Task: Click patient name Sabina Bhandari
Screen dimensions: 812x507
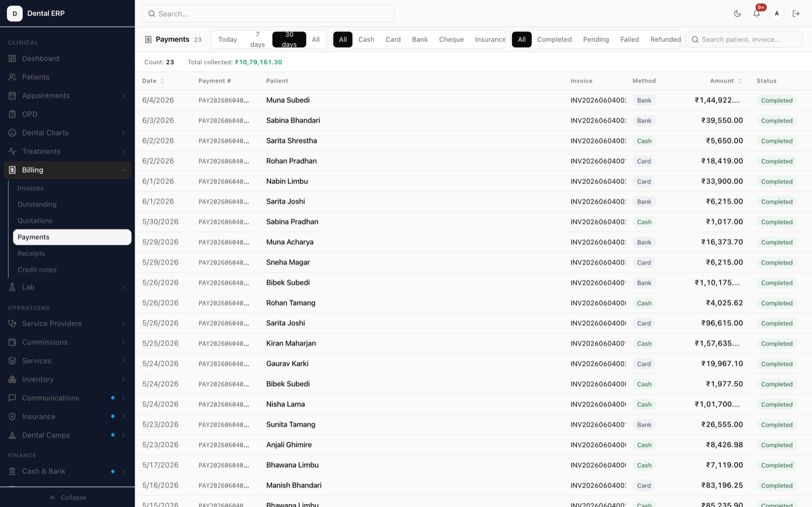Action: coord(293,121)
